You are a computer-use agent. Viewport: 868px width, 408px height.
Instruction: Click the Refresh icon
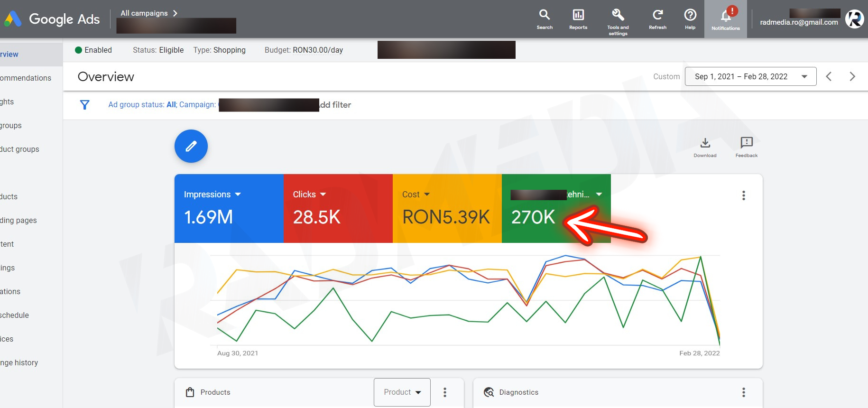pyautogui.click(x=657, y=19)
